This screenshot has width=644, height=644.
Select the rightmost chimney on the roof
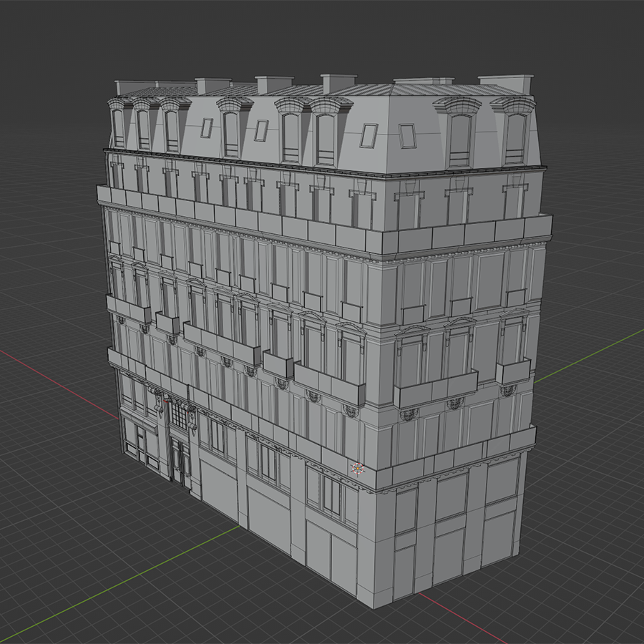pyautogui.click(x=506, y=83)
